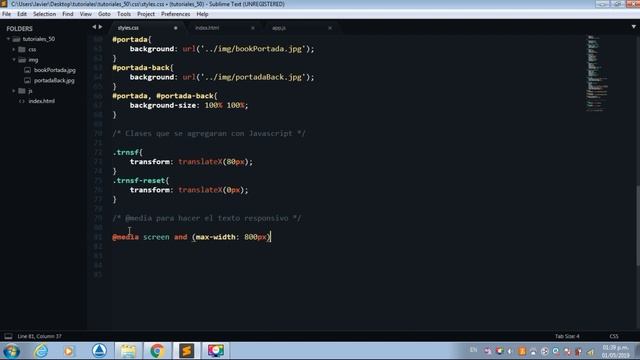Open portadaBack.jpg in sidebar

[54, 80]
